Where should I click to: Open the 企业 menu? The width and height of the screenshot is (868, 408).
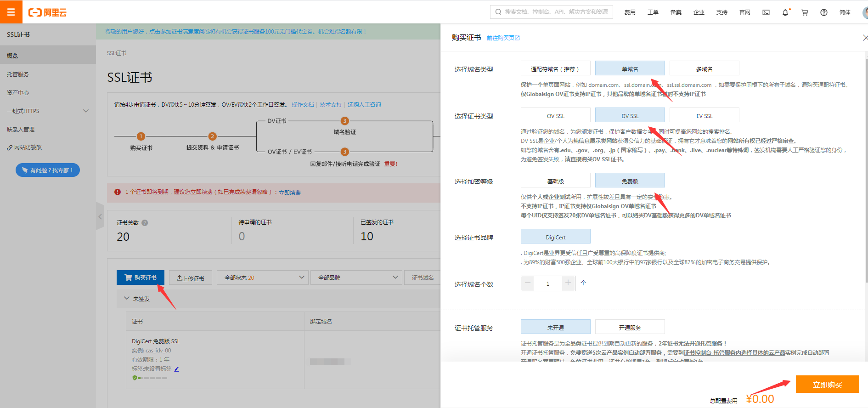(x=699, y=12)
